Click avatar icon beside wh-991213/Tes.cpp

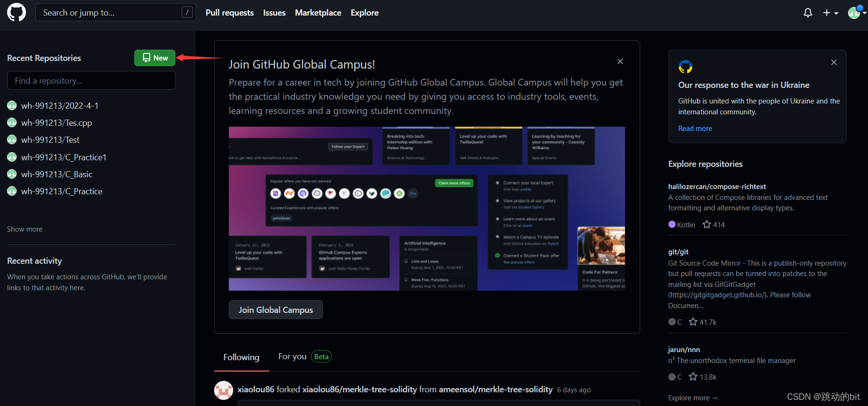12,123
